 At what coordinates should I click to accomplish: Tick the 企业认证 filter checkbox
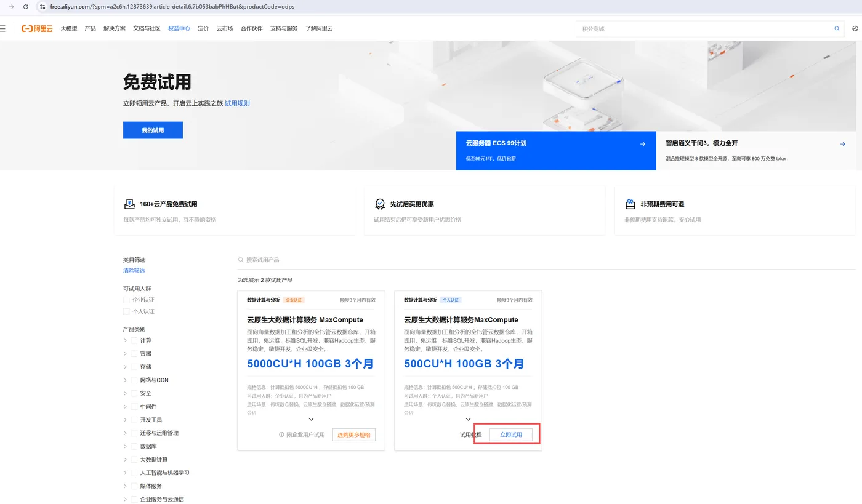point(126,300)
